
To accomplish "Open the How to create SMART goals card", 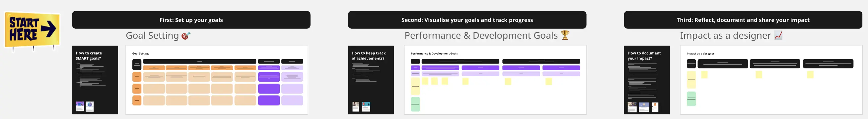I will 95,80.
